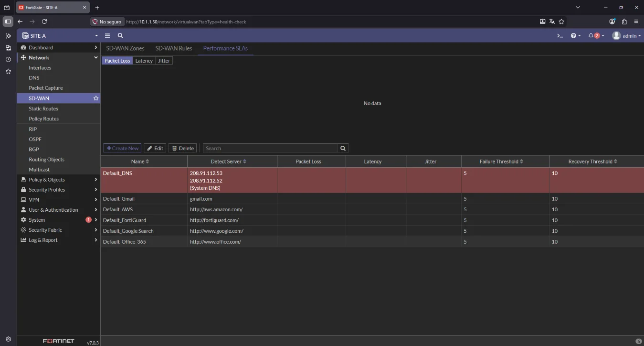Select the Jitter chart toggle
The height and width of the screenshot is (346, 644).
coord(164,61)
